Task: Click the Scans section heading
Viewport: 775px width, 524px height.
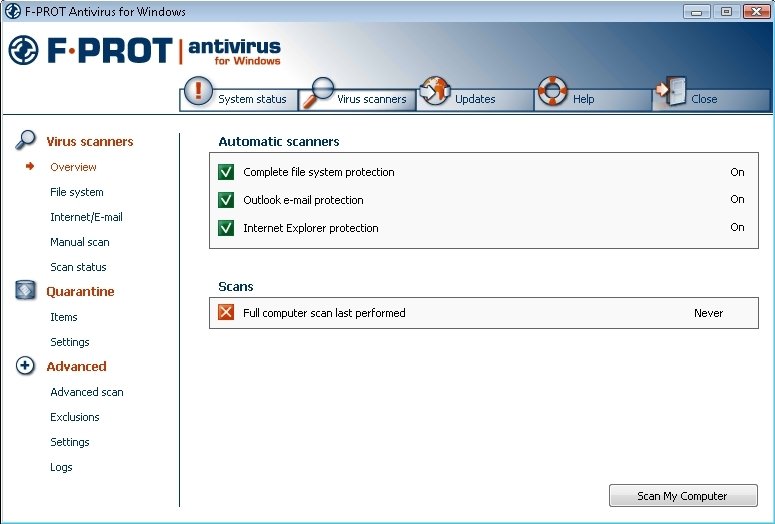Action: pyautogui.click(x=236, y=286)
